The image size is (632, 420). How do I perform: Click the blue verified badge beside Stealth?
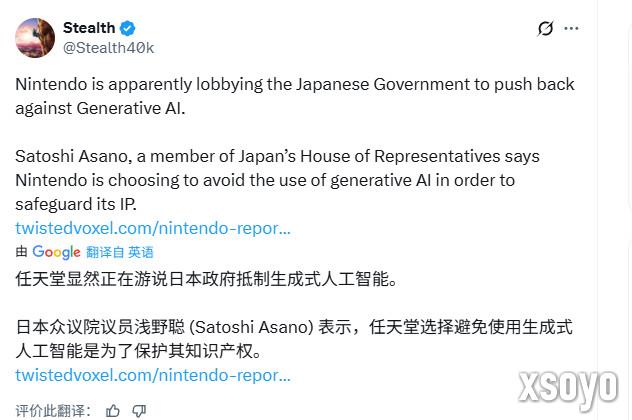(128, 28)
